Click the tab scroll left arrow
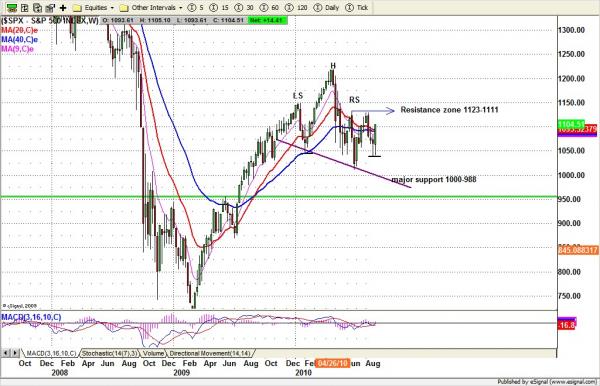The width and height of the screenshot is (600, 386). [x=6, y=353]
